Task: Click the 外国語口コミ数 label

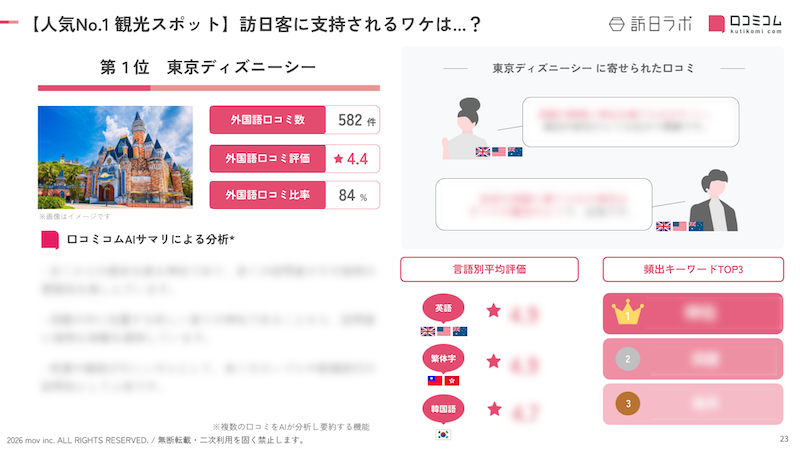Action: pyautogui.click(x=265, y=121)
